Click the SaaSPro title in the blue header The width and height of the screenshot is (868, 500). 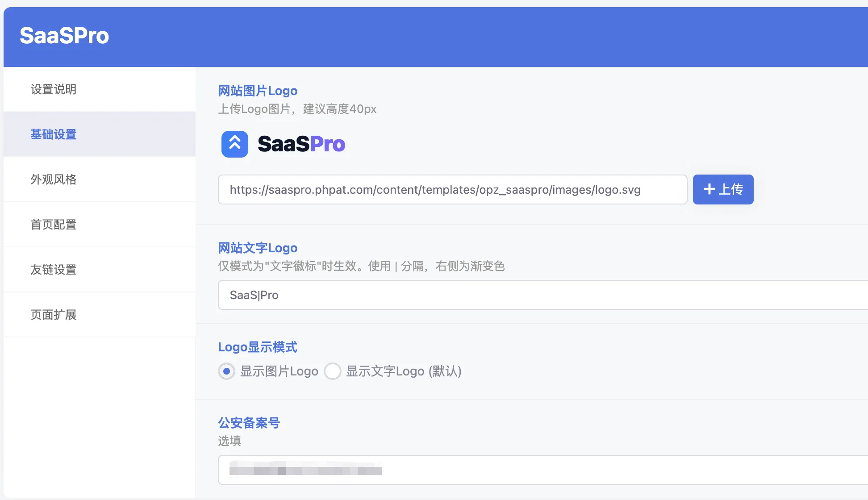(x=64, y=36)
